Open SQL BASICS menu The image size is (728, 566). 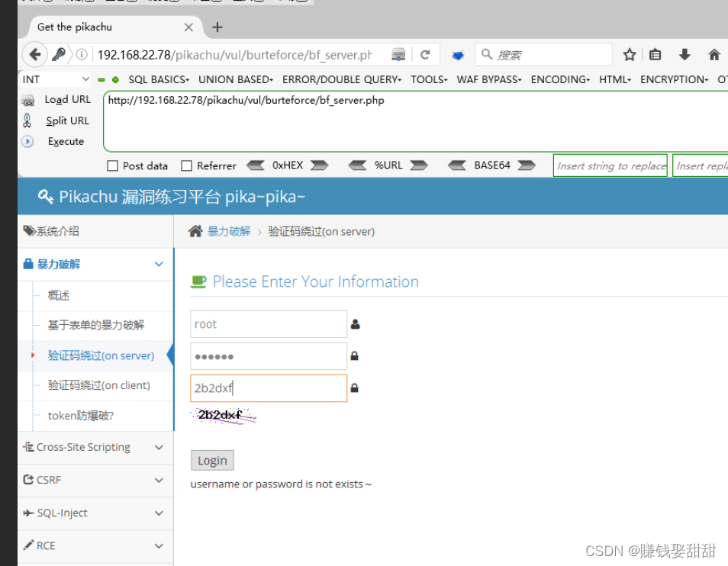tap(159, 79)
